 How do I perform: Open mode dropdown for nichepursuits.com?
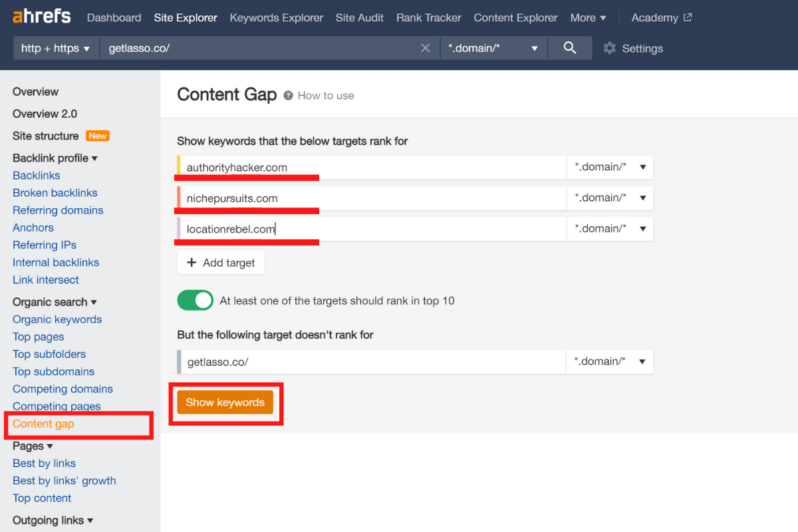click(610, 198)
